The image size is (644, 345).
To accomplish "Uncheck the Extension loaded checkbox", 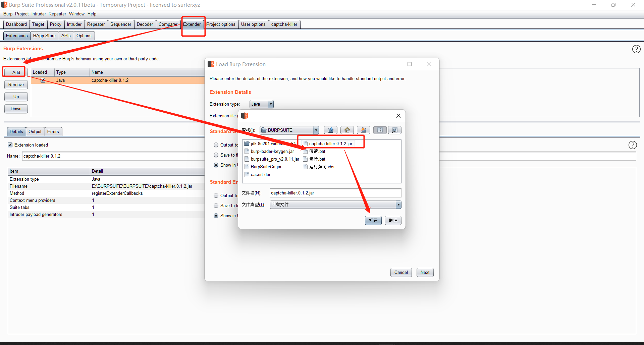I will (x=10, y=145).
